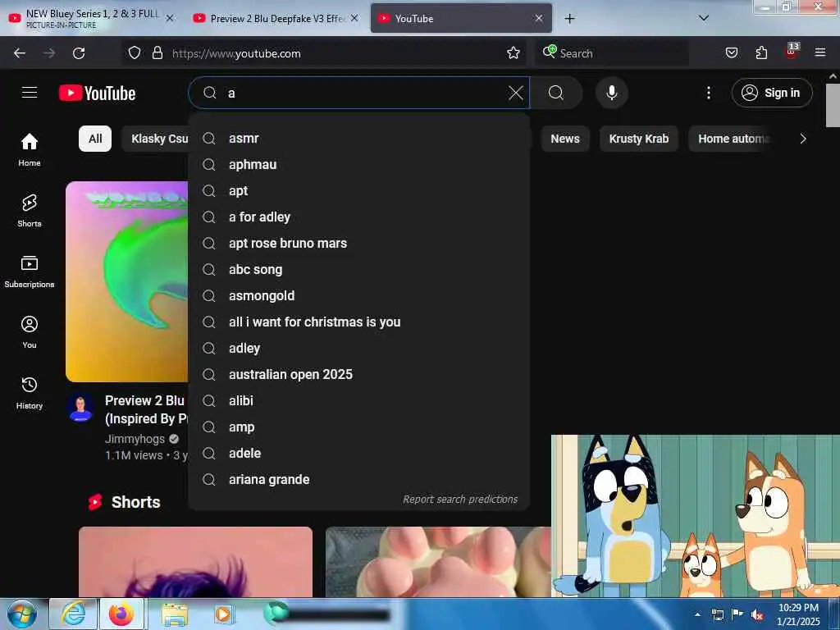Image resolution: width=840 pixels, height=630 pixels.
Task: Open the purple-hair Shorts thumbnail
Action: point(195,561)
